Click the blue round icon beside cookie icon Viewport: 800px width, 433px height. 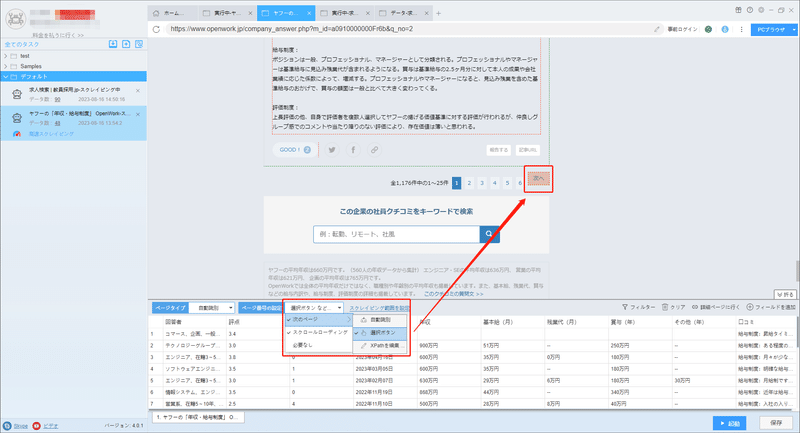point(725,30)
